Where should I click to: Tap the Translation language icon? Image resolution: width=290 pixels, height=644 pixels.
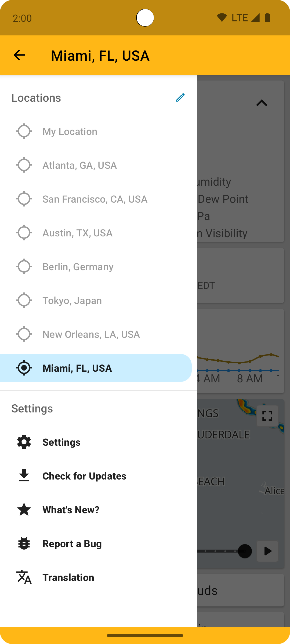pos(24,577)
